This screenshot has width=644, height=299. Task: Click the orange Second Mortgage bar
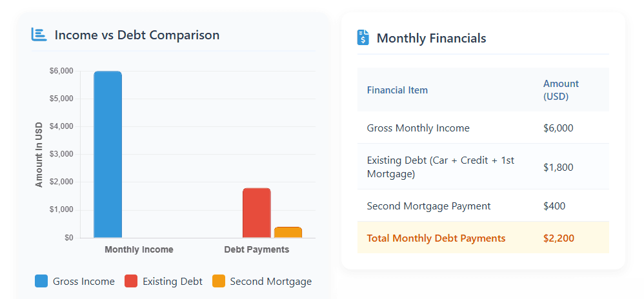pyautogui.click(x=288, y=233)
